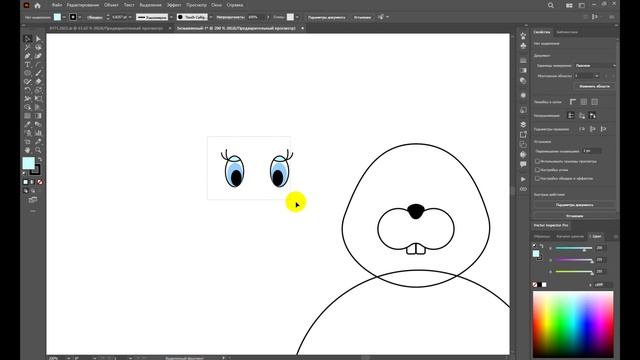Screen dimensions: 640x360
Task: Select the Direct Selection tool
Action: [38, 39]
